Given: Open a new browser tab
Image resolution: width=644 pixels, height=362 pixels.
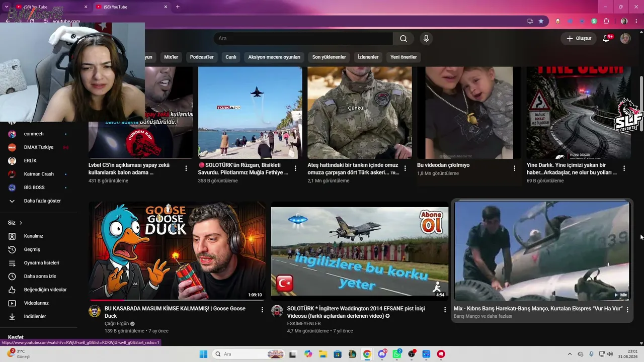Looking at the screenshot, I should click(178, 7).
